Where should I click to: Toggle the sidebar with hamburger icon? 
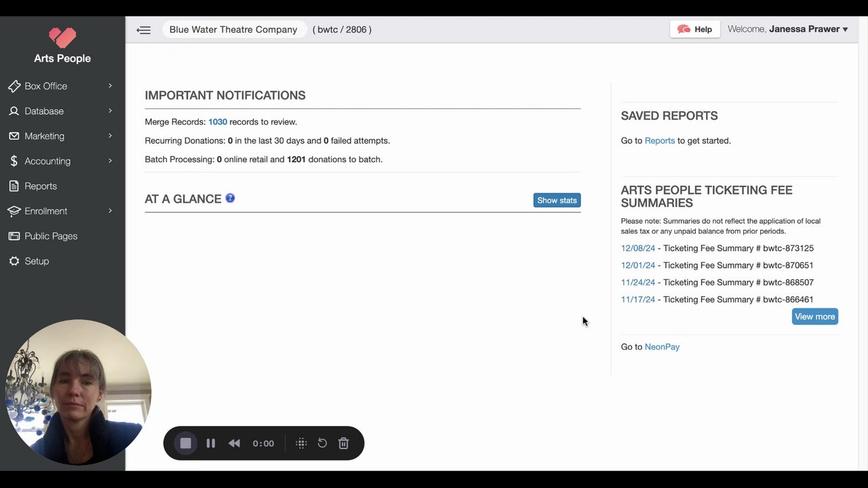(x=143, y=30)
